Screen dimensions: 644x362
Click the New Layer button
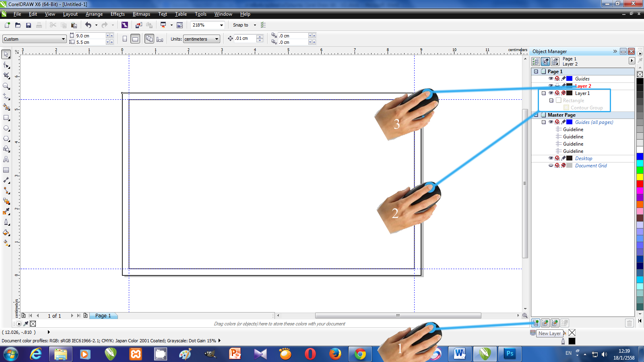pyautogui.click(x=535, y=323)
